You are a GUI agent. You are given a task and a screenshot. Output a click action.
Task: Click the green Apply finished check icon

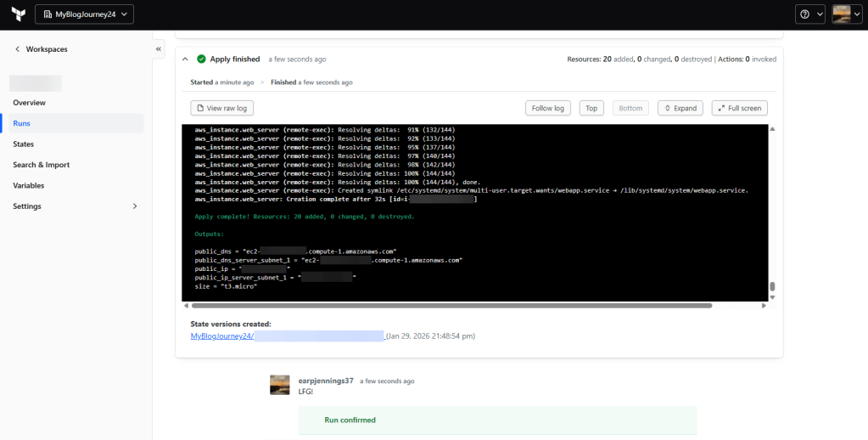pyautogui.click(x=201, y=59)
